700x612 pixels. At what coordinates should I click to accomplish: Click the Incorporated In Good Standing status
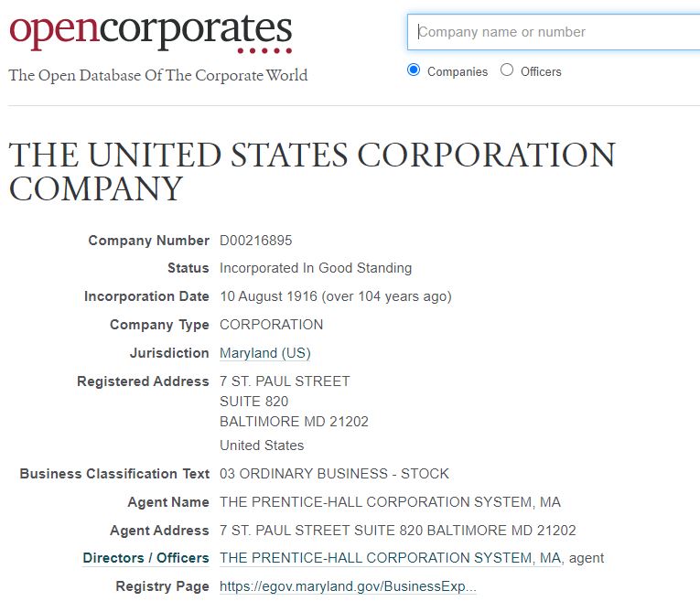tap(316, 268)
